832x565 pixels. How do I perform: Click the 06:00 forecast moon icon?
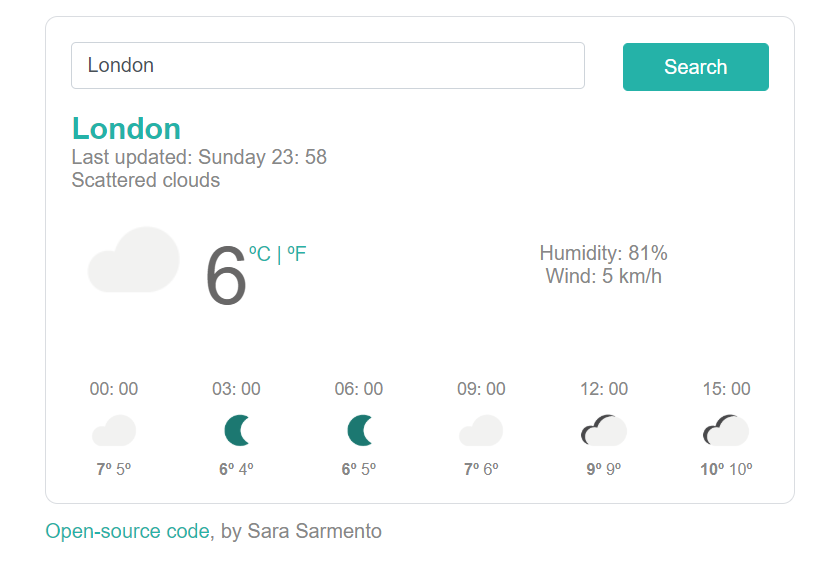359,431
